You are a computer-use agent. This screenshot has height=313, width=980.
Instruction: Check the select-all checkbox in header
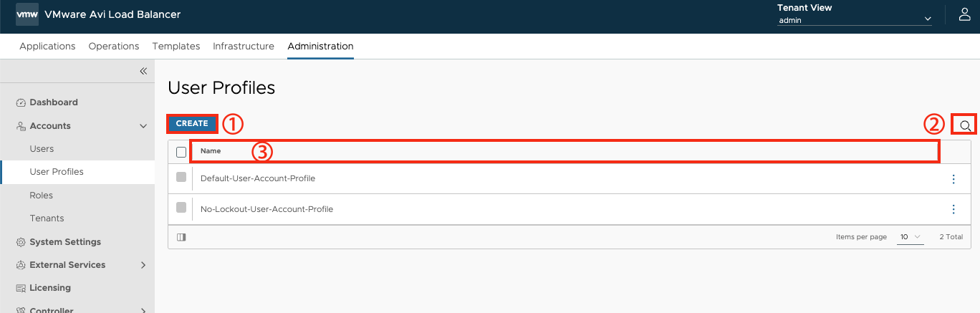181,152
